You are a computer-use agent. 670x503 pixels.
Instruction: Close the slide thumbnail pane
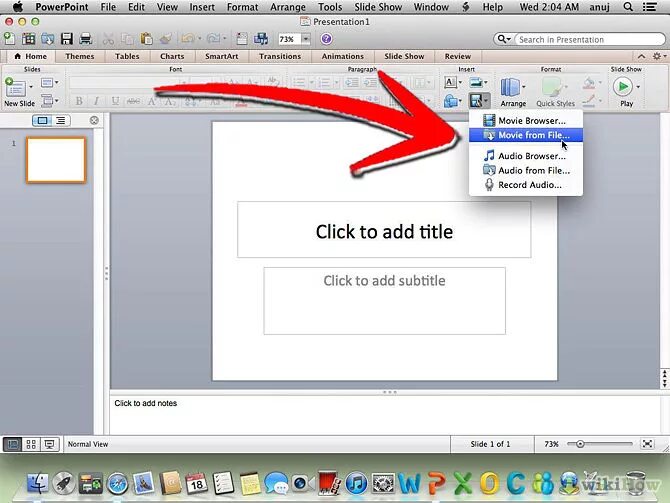pos(94,121)
